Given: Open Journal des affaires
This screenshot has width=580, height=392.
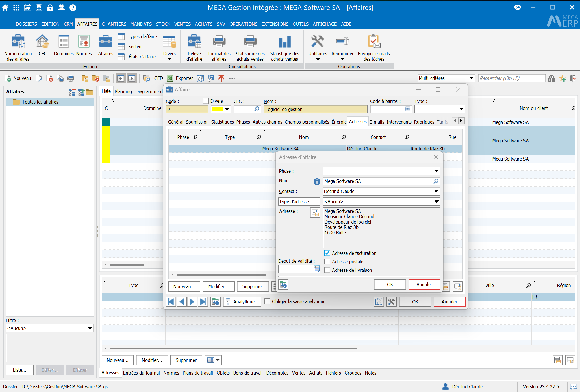Looking at the screenshot, I should [x=219, y=48].
